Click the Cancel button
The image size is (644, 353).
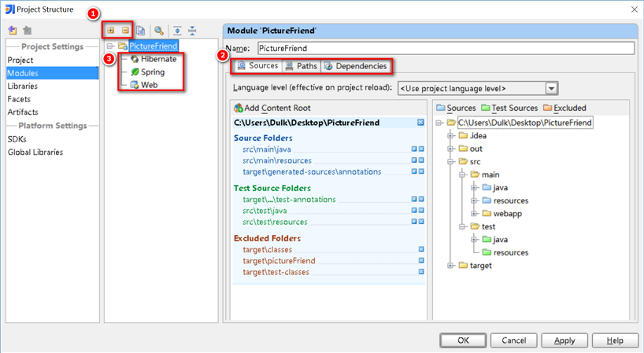tap(513, 340)
